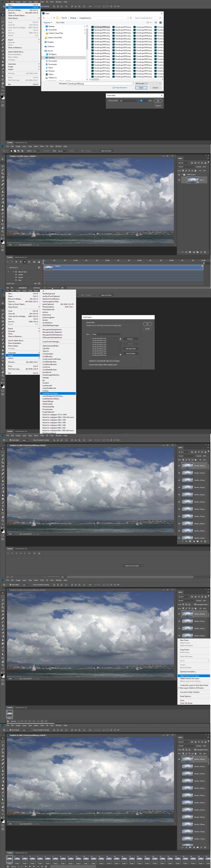The width and height of the screenshot is (211, 868).
Task: Select the OSDisk (C:) drive in the Open dialog
Action: pyautogui.click(x=52, y=78)
